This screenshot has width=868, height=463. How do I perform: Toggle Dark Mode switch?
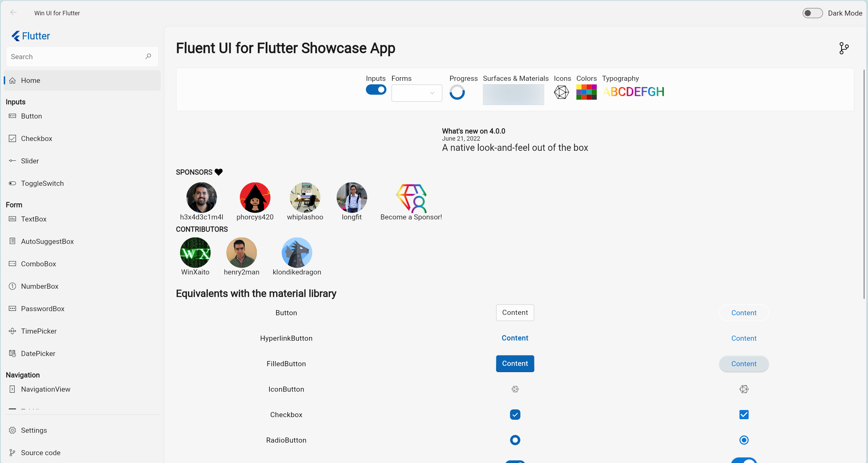pyautogui.click(x=812, y=13)
